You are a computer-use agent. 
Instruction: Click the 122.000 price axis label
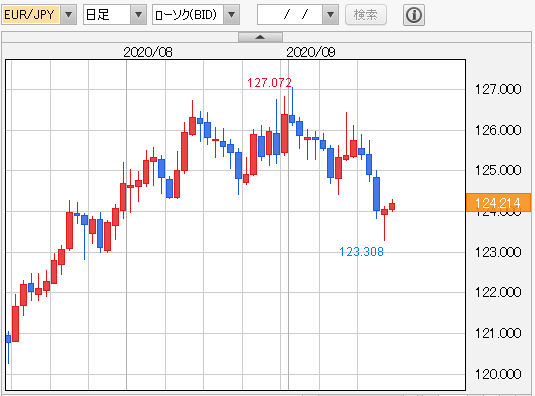(x=498, y=292)
